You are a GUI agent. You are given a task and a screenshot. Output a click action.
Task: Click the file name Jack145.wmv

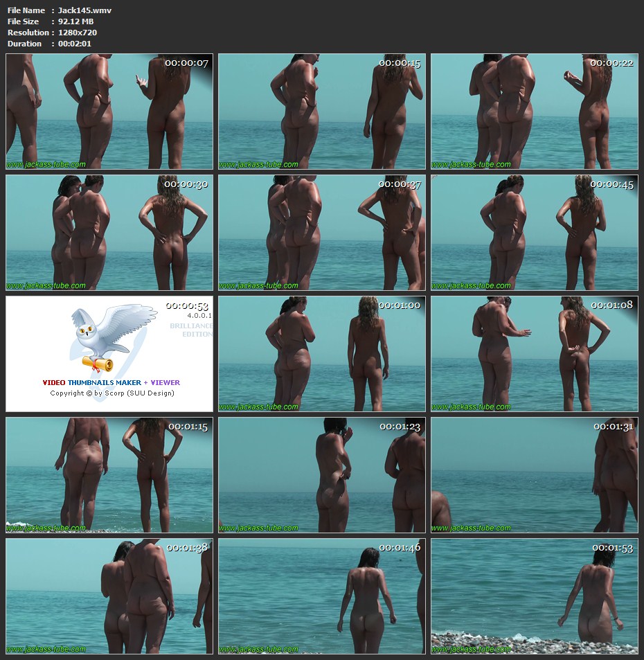84,10
